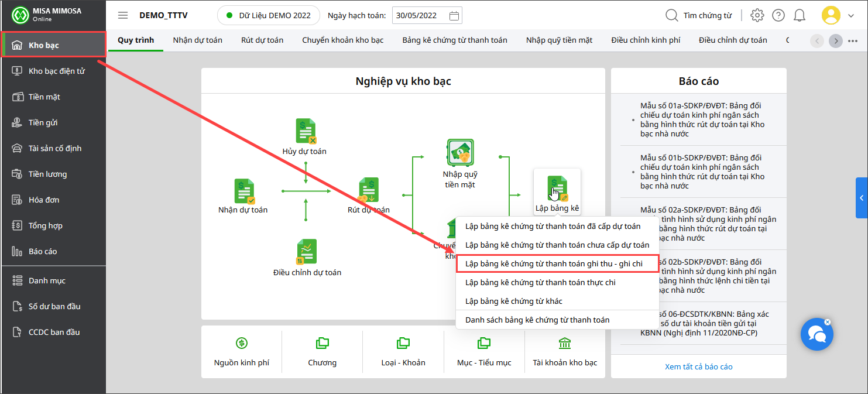868x394 pixels.
Task: Switch to Nhập quỹ tiền mặt tab
Action: pyautogui.click(x=559, y=40)
